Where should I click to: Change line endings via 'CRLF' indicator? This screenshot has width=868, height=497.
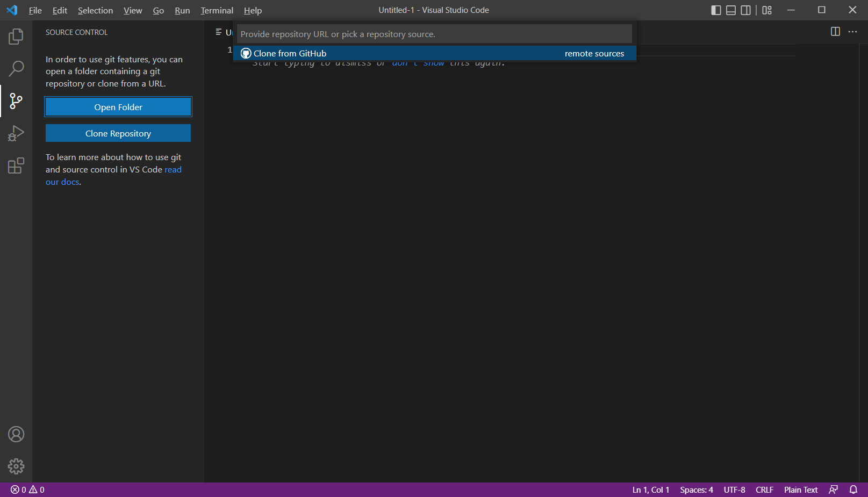pyautogui.click(x=764, y=489)
